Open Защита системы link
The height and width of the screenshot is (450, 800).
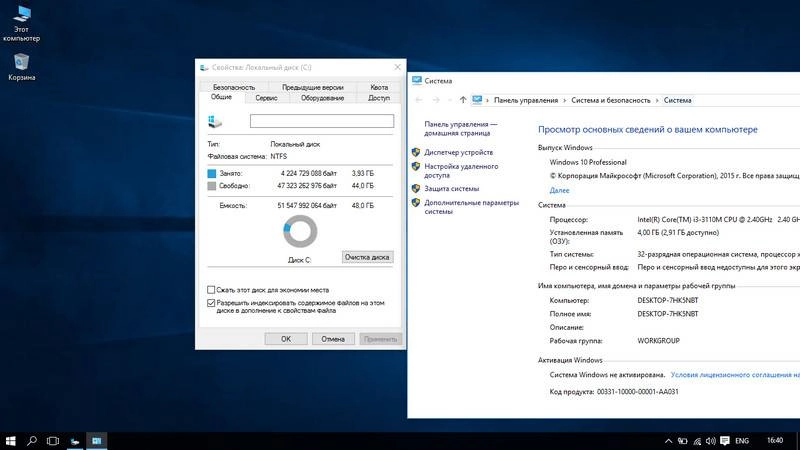click(x=452, y=189)
